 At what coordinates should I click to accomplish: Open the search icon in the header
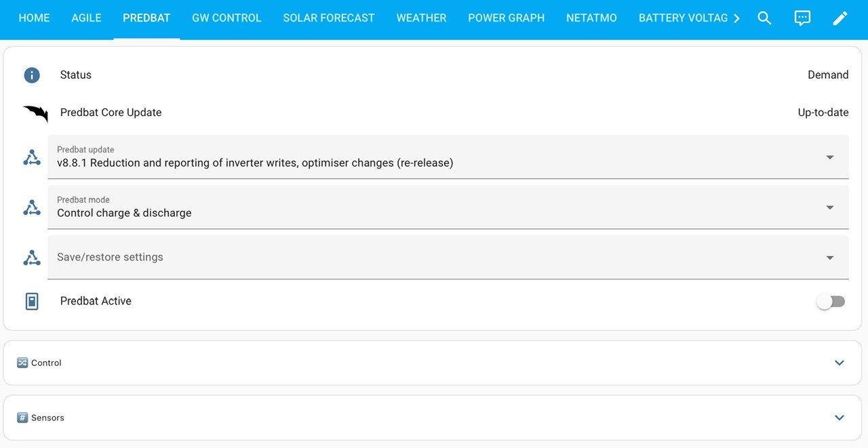(x=764, y=18)
